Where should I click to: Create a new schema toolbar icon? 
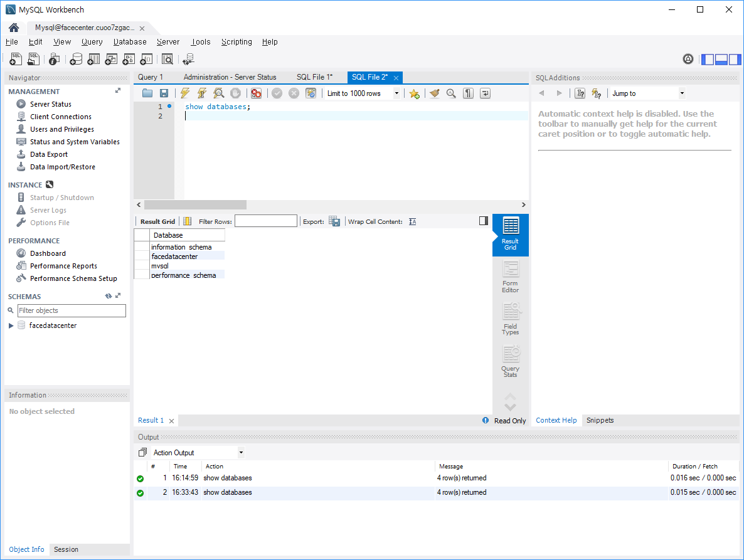coord(76,59)
